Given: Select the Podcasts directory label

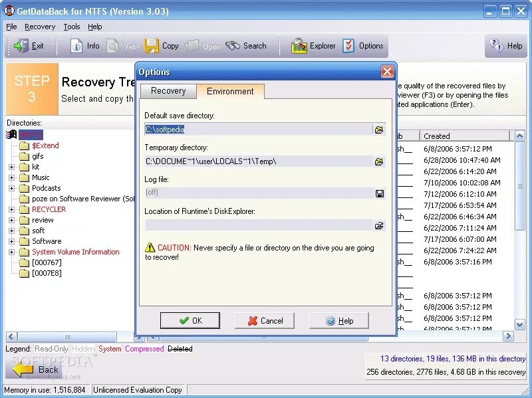Looking at the screenshot, I should [x=46, y=188].
